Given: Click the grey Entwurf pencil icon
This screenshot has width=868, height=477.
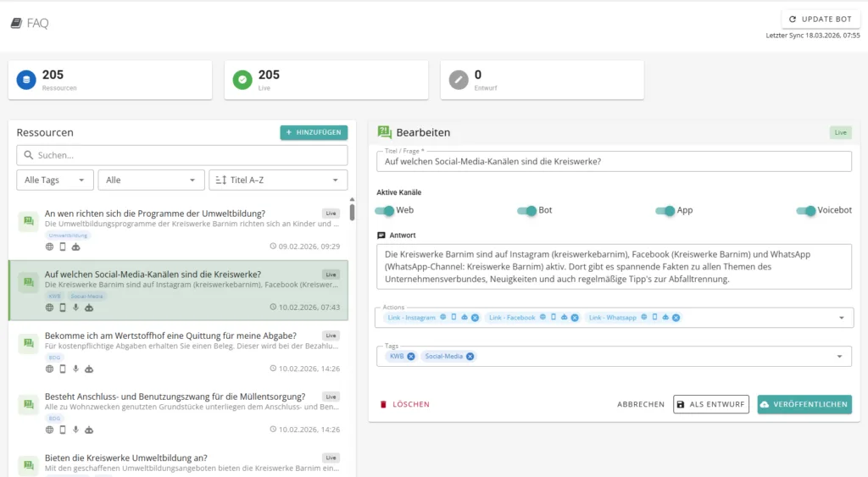Looking at the screenshot, I should 459,80.
